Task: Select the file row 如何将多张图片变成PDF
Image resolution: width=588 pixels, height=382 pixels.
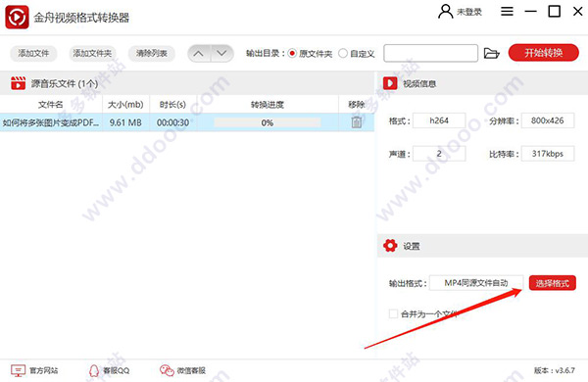Action: 187,122
